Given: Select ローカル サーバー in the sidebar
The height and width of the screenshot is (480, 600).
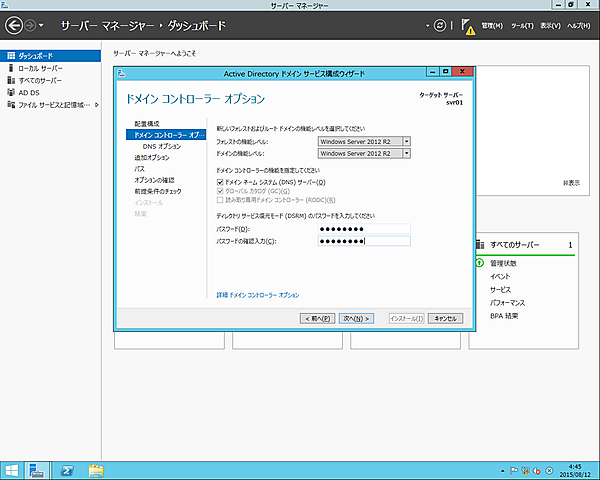Looking at the screenshot, I should 41,68.
